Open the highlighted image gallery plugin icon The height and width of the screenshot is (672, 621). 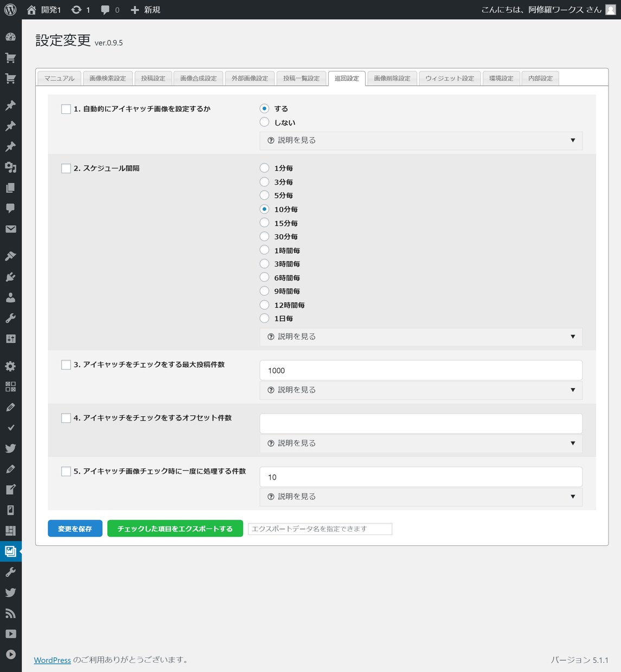click(10, 551)
